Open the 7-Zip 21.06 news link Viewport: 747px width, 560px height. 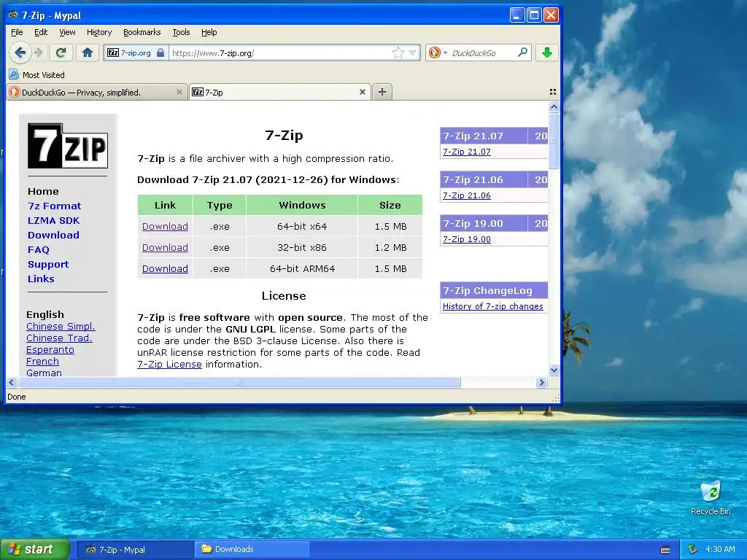click(466, 195)
